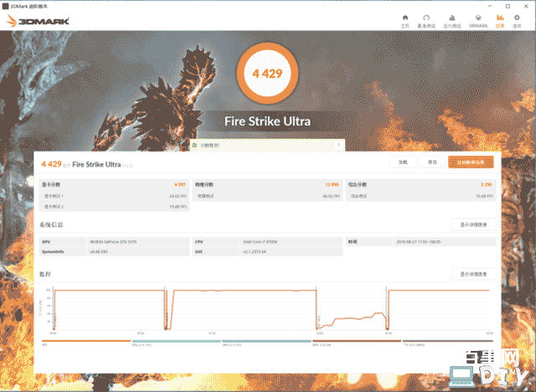Screen dimensions: 536x392
Task: Click the Load result button
Action: coord(403,162)
